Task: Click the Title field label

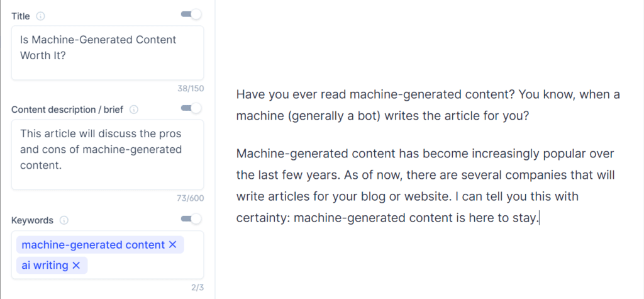Action: (x=21, y=16)
